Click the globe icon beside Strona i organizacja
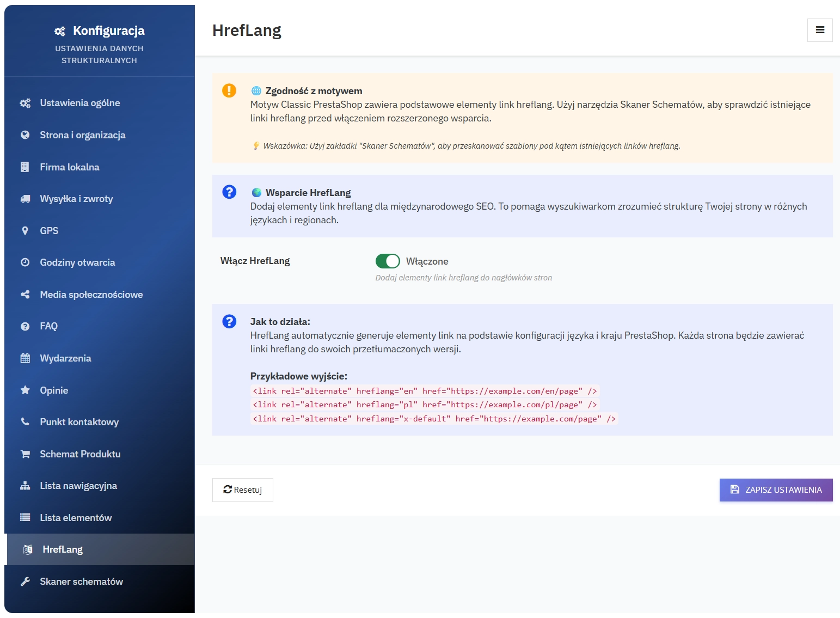The height and width of the screenshot is (618, 840). click(x=25, y=135)
